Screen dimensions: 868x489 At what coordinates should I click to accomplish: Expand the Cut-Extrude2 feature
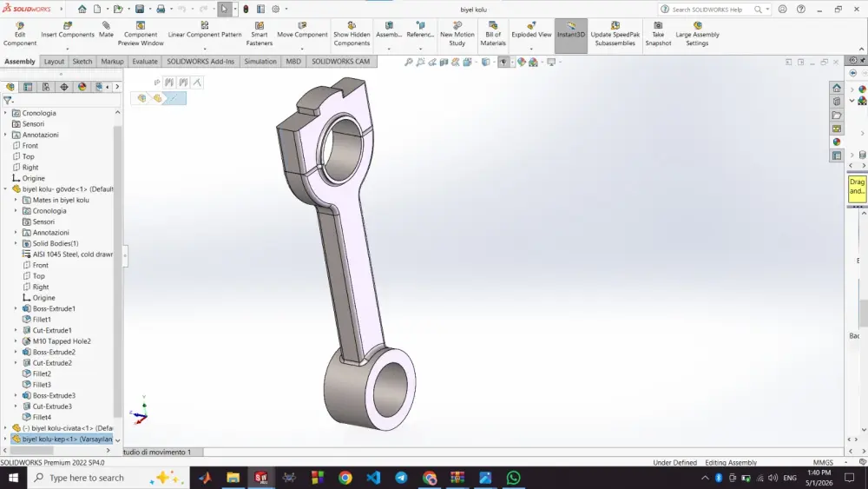[16, 363]
